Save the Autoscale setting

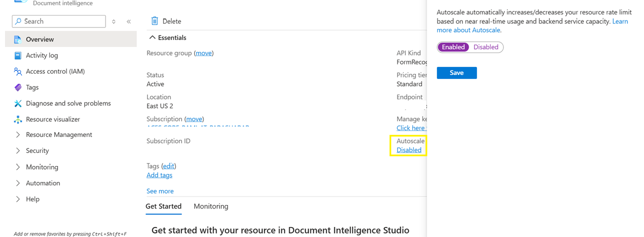[457, 73]
